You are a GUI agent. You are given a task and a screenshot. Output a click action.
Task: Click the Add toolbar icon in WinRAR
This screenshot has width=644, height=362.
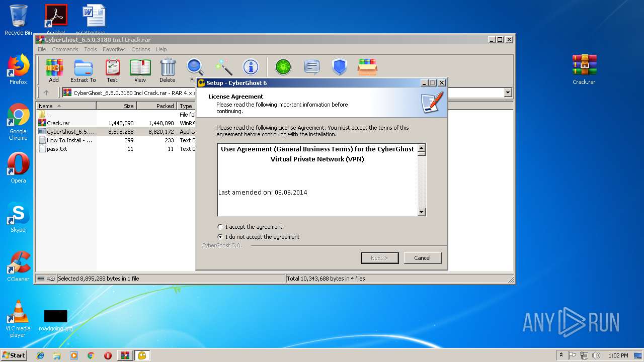click(x=54, y=71)
